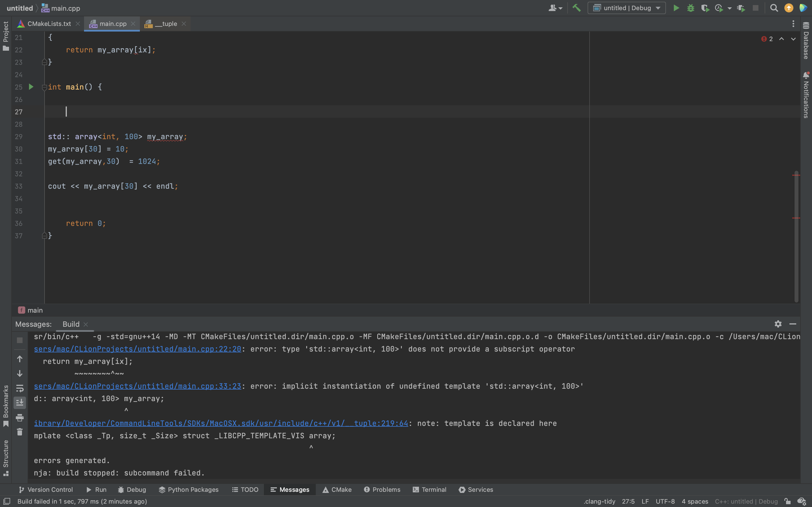Run main from the gutter arrow

point(31,87)
